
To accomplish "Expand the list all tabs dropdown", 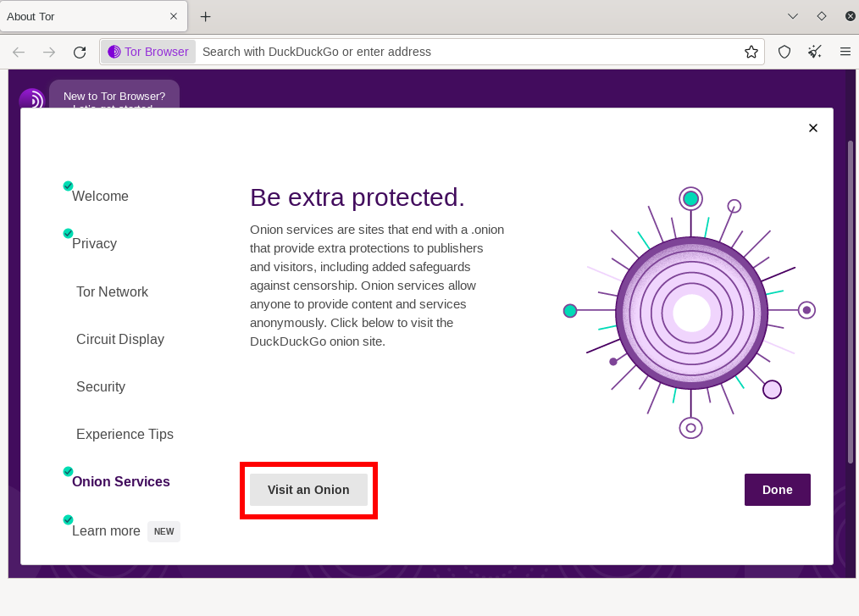I will [x=793, y=16].
